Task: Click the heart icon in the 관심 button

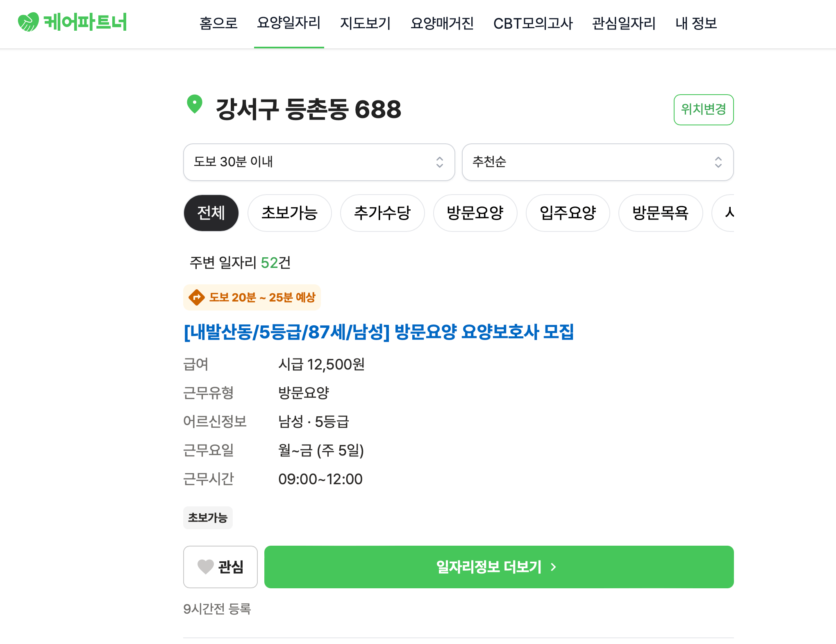Action: tap(206, 567)
